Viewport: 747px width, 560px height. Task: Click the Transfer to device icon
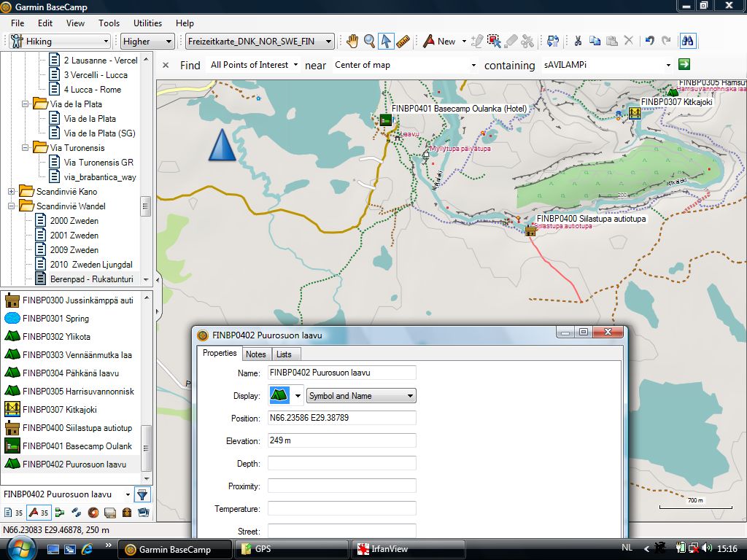[553, 42]
